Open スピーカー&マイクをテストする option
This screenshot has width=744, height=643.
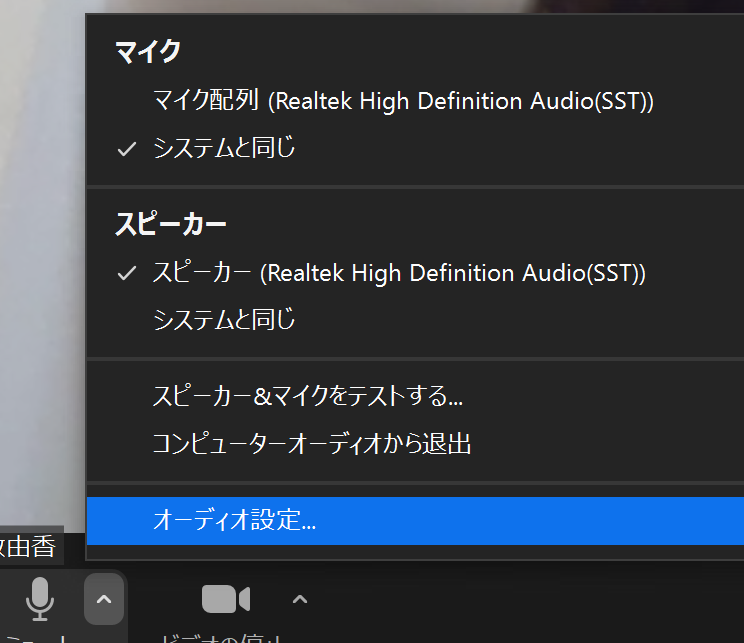(x=307, y=395)
